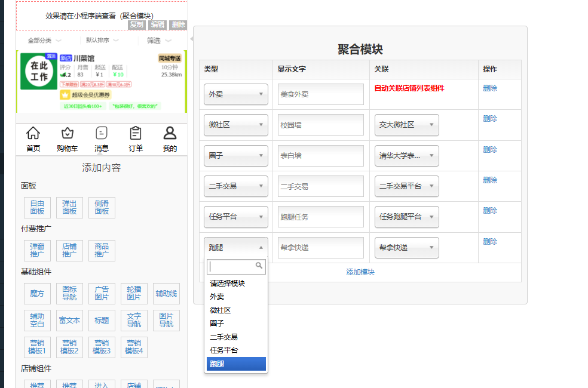Click the 消息 message icon
Viewport: 588px width, 388px height.
tap(102, 134)
